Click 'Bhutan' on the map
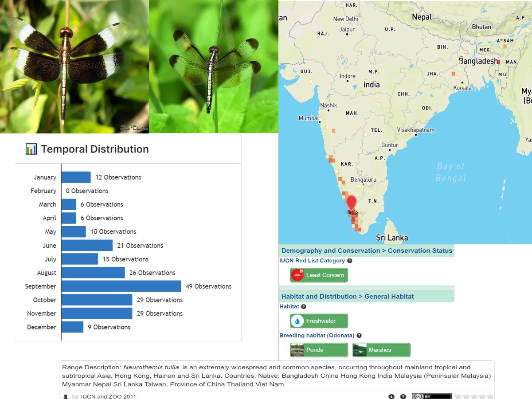The height and width of the screenshot is (399, 532). tap(481, 27)
